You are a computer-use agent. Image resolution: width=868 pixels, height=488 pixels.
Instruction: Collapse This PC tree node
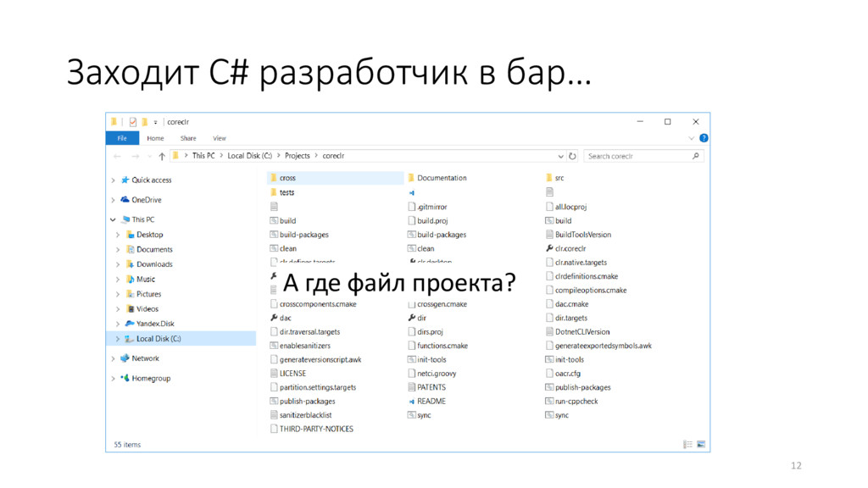(x=113, y=219)
